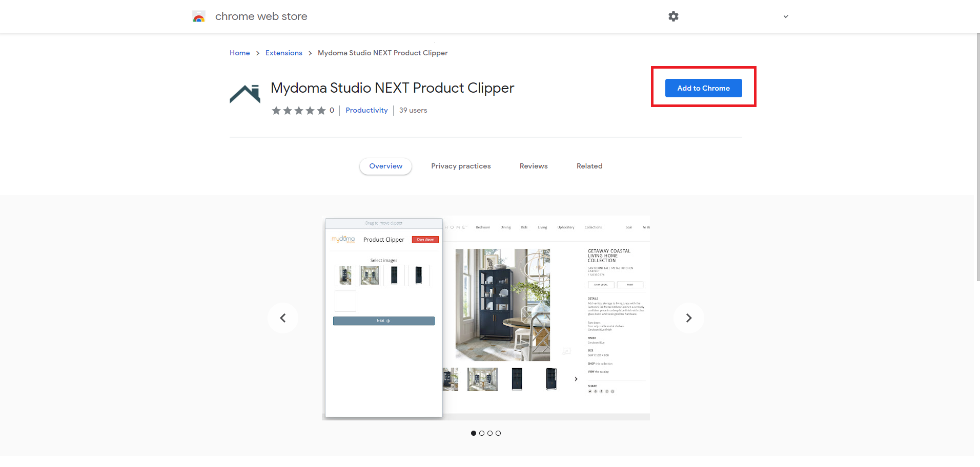The width and height of the screenshot is (980, 467).
Task: Click the Chrome Web Store rainbow logo
Action: coord(199,16)
